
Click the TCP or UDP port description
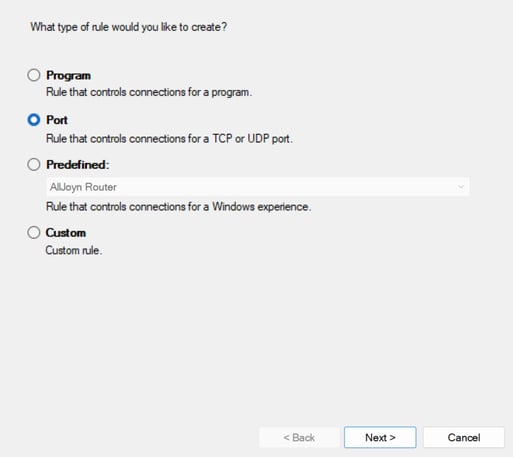(169, 139)
